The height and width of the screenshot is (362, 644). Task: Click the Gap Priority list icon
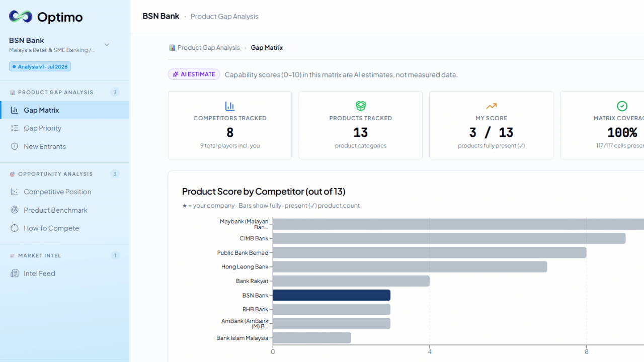click(x=15, y=128)
